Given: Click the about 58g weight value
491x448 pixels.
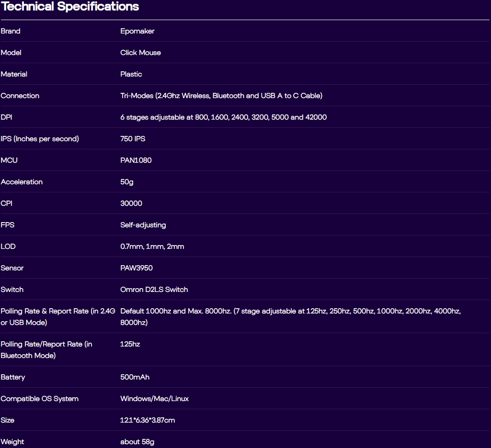Looking at the screenshot, I should 137,442.
